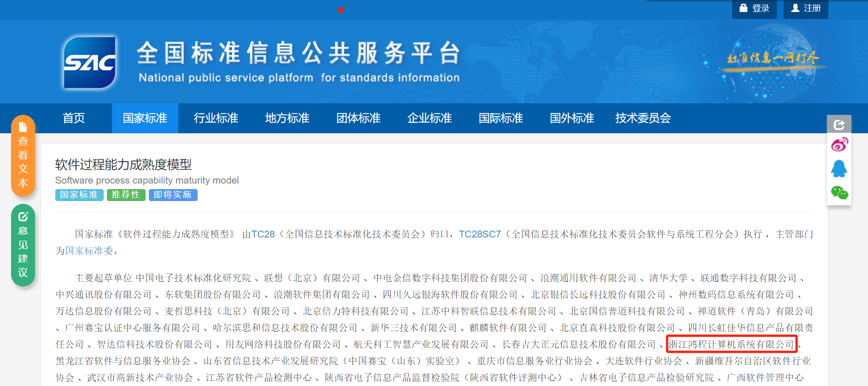868x386 pixels.
Task: Open 地方标准 navigation tab
Action: [287, 118]
